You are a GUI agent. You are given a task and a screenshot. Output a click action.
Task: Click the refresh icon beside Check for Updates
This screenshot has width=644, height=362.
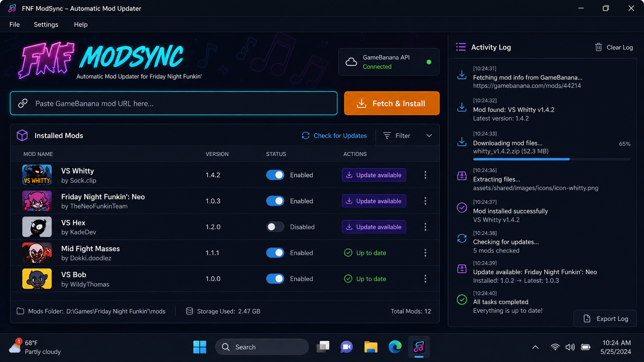tap(305, 136)
